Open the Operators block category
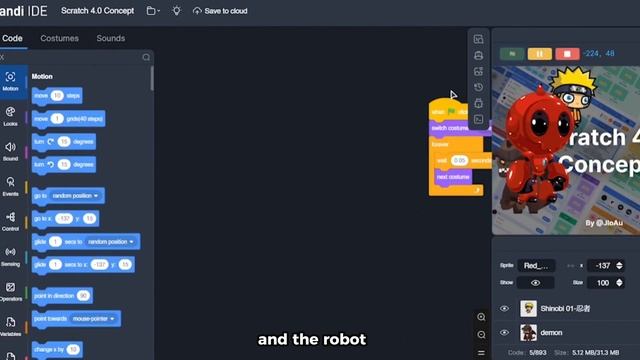The height and width of the screenshot is (360, 640). point(11,292)
